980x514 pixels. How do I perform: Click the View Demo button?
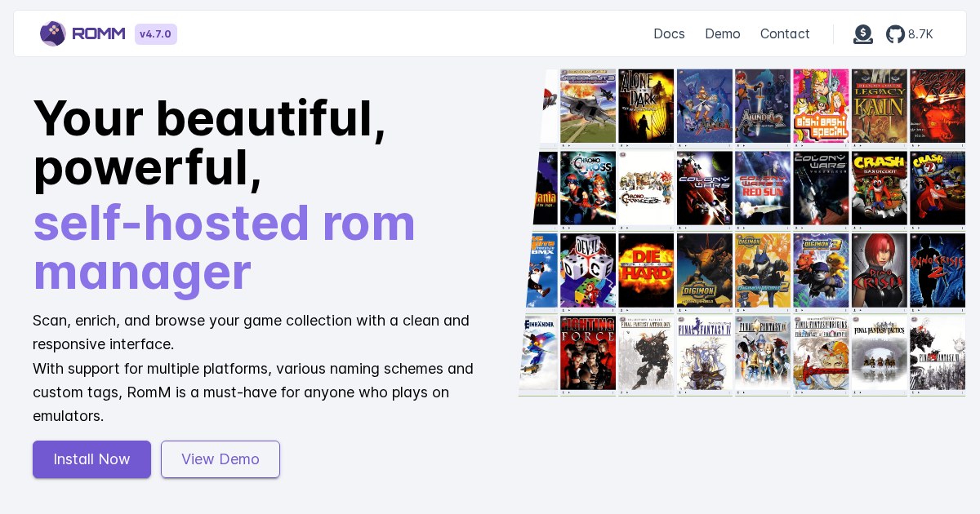click(x=220, y=459)
